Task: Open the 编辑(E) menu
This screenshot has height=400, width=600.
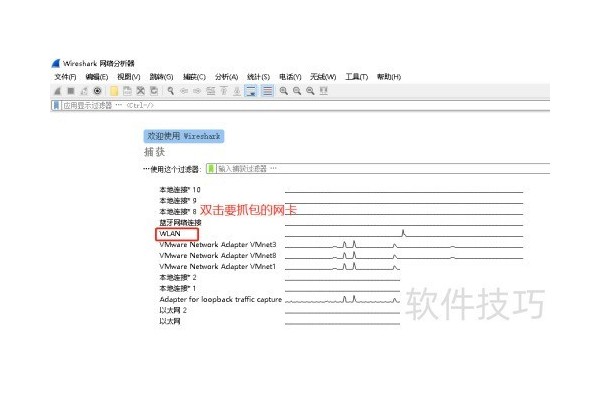Action: pos(97,77)
